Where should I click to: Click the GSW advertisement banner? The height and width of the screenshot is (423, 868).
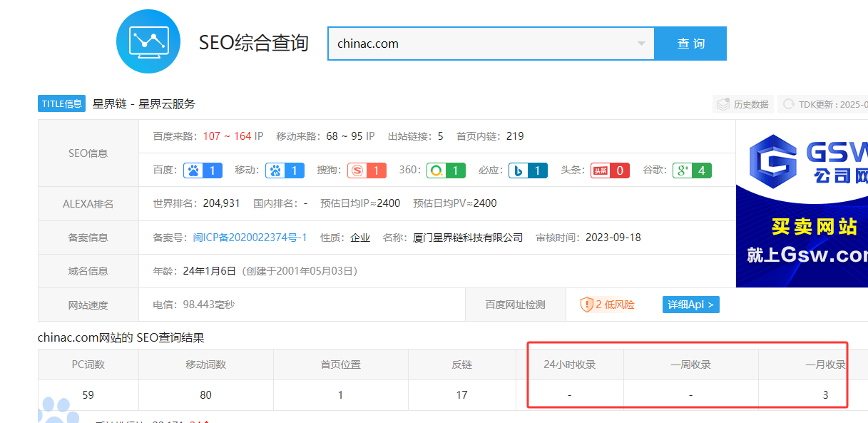click(x=802, y=203)
